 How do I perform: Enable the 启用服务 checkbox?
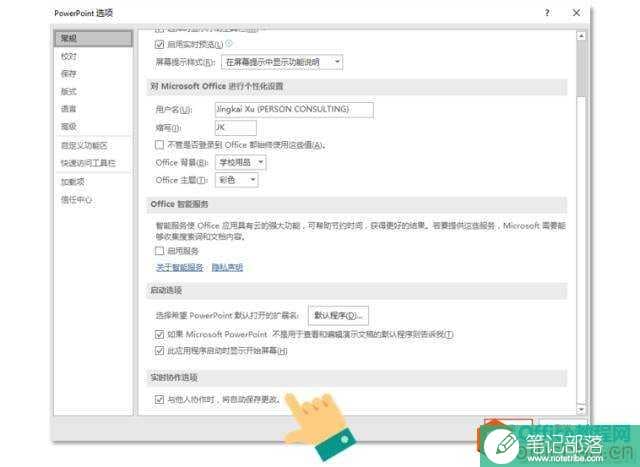[x=160, y=251]
